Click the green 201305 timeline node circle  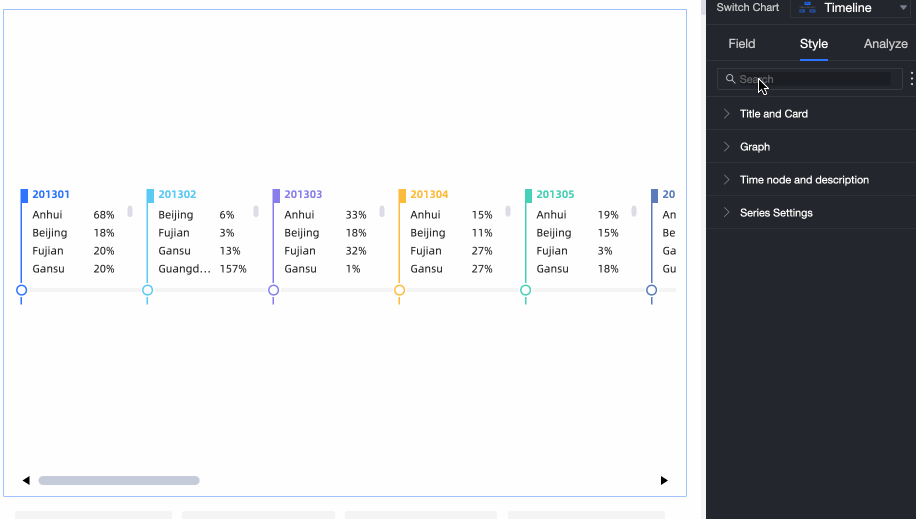525,291
